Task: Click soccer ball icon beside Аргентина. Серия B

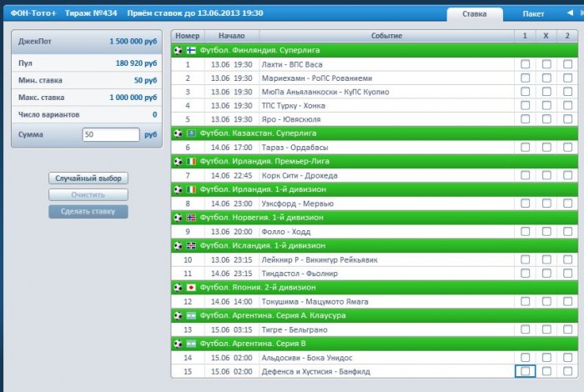Action: click(x=178, y=344)
